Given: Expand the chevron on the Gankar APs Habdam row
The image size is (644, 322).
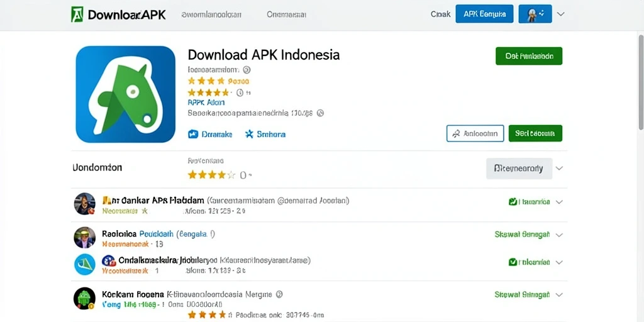Looking at the screenshot, I should pyautogui.click(x=559, y=202).
